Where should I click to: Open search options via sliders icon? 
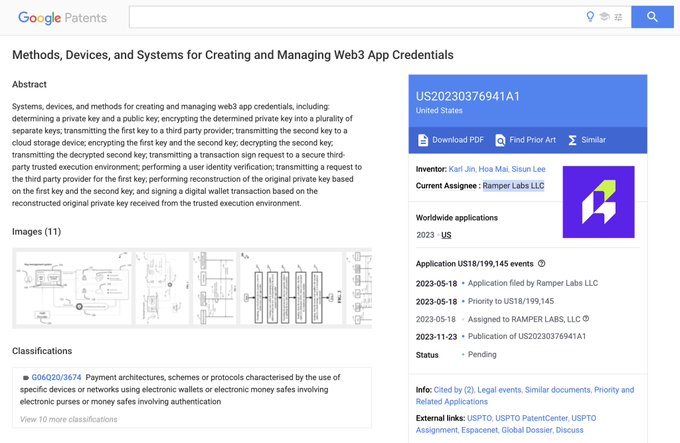[x=619, y=17]
